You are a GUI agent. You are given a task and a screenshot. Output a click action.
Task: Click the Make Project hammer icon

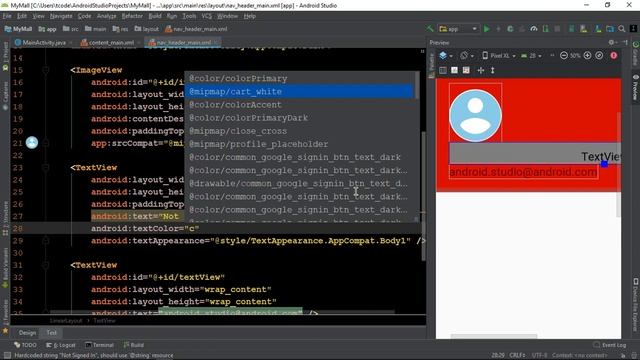pyautogui.click(x=430, y=29)
